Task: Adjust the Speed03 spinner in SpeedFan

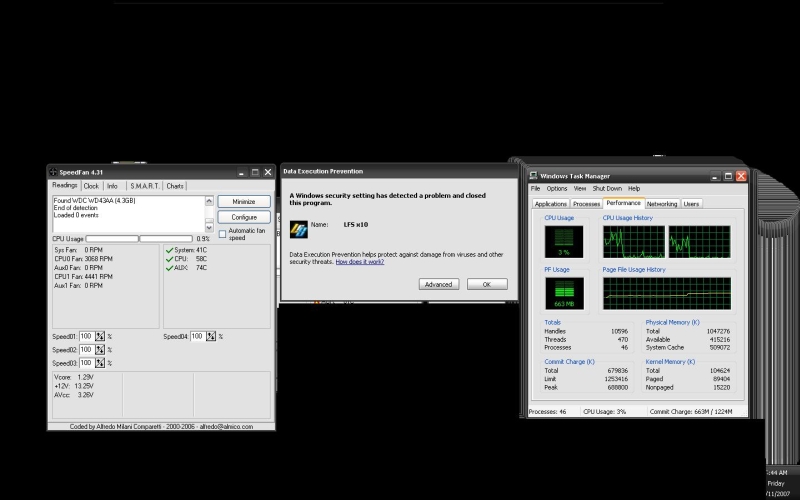Action: pos(100,363)
